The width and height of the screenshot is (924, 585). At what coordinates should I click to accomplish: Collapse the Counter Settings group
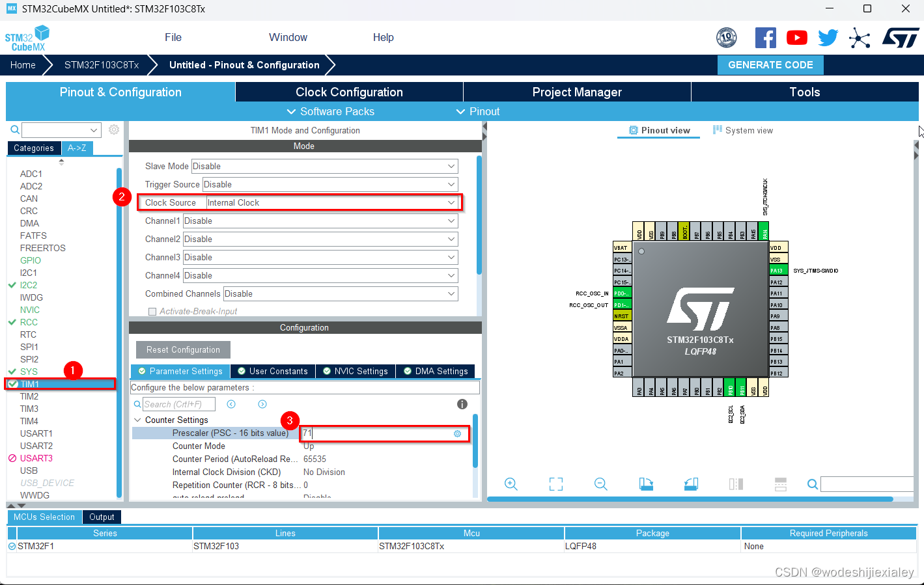[137, 420]
